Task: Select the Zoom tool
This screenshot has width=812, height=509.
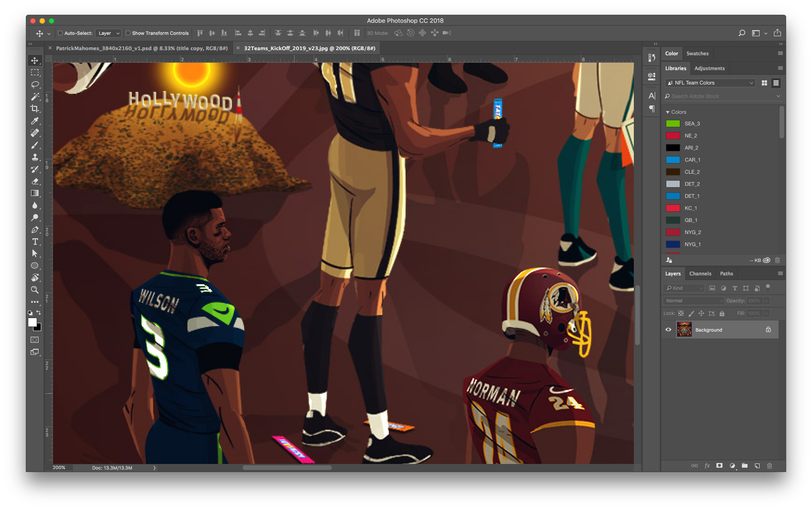Action: [35, 290]
